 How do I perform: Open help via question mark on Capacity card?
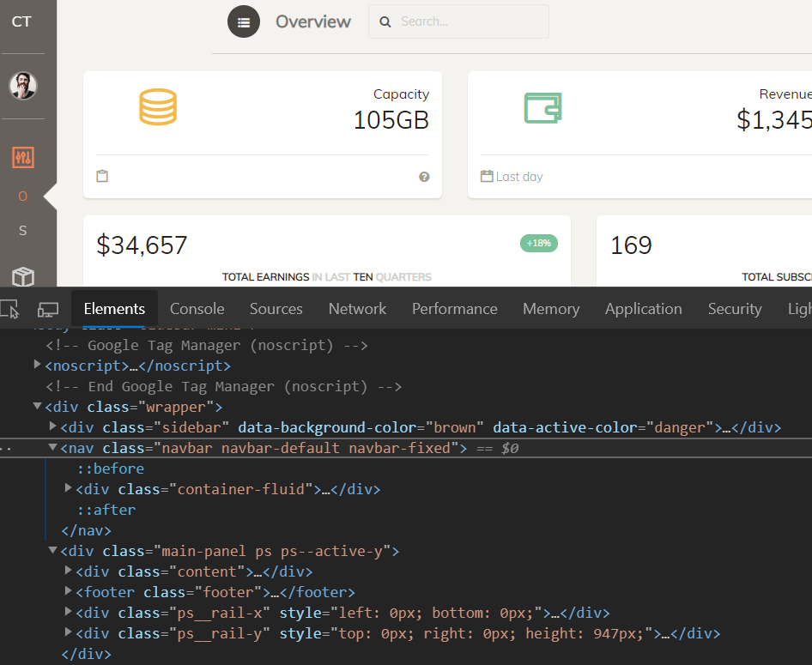pyautogui.click(x=424, y=177)
